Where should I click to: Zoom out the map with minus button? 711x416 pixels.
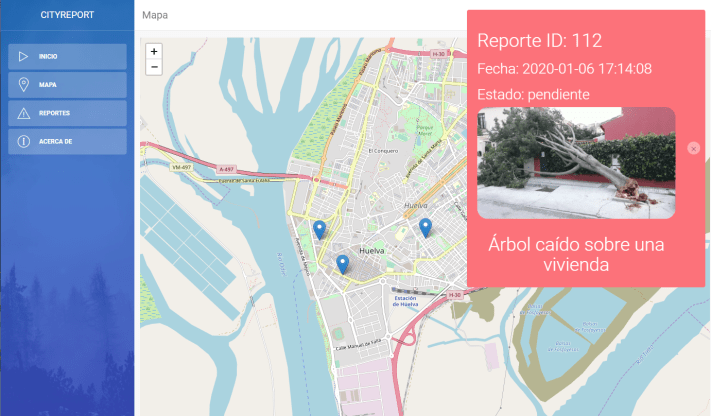(x=154, y=67)
